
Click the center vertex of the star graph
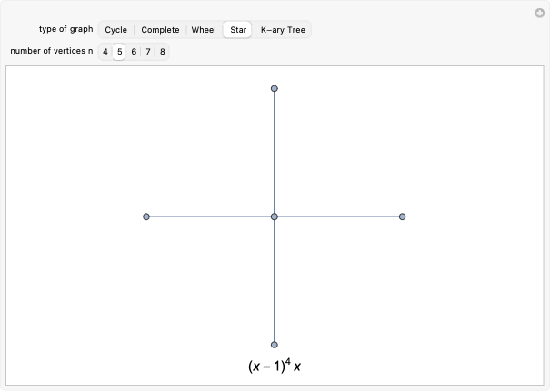(275, 216)
